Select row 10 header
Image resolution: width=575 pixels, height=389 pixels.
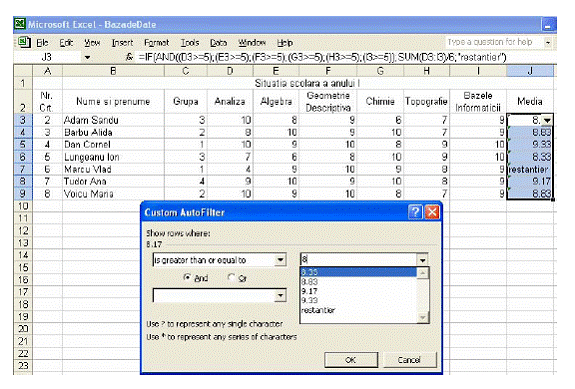coord(23,206)
